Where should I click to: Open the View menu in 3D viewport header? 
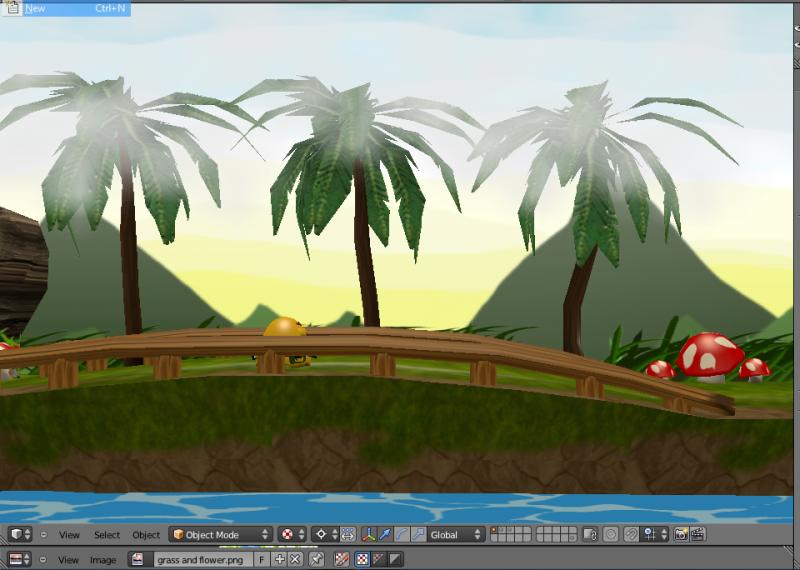click(69, 535)
